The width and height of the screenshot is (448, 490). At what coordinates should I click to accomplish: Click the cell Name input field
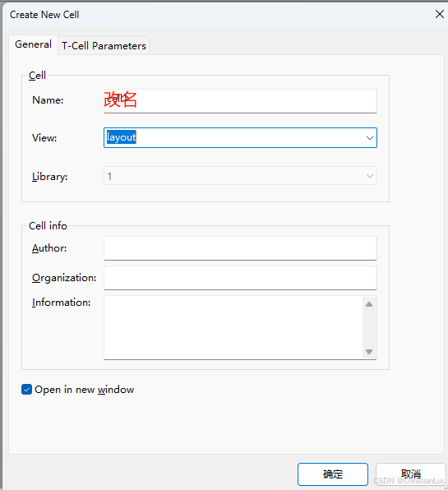tap(240, 101)
